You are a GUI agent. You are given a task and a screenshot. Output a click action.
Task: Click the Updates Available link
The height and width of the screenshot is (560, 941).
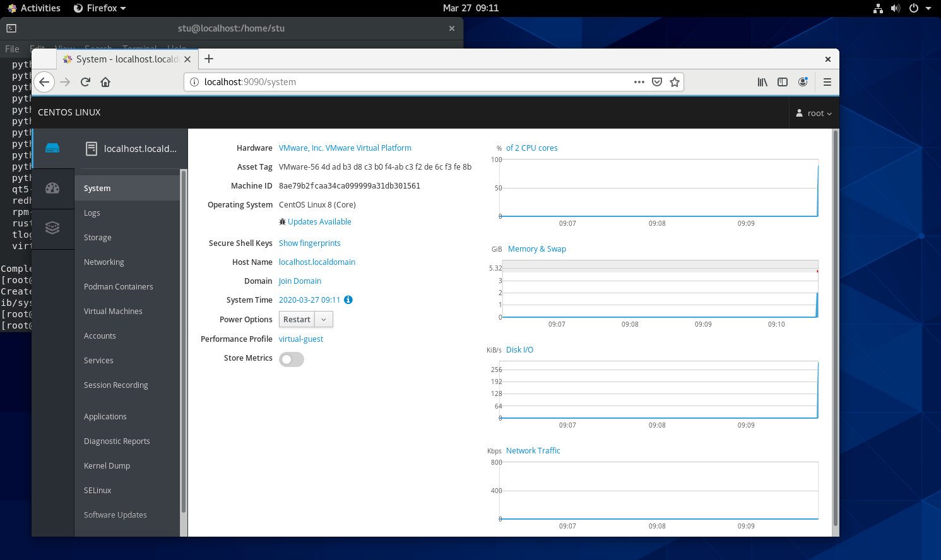(x=319, y=222)
